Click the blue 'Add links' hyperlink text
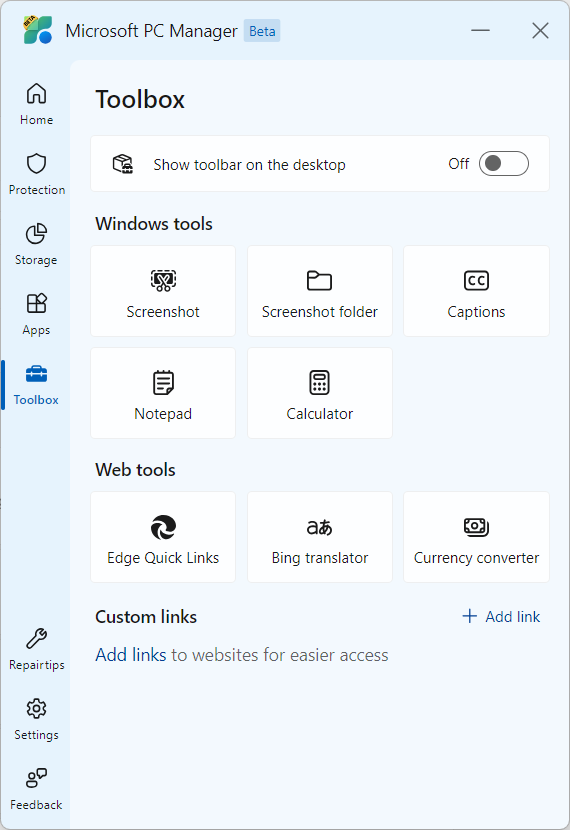The height and width of the screenshot is (830, 570). 131,655
